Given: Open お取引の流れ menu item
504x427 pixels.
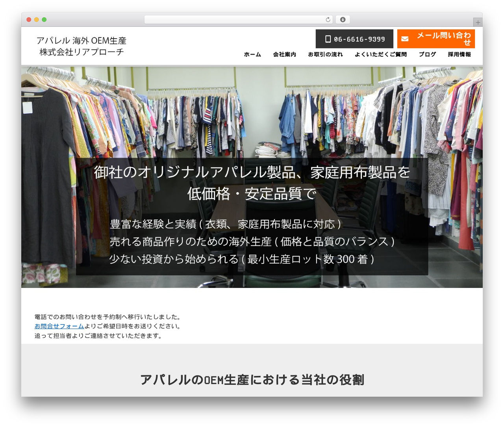Looking at the screenshot, I should point(325,54).
